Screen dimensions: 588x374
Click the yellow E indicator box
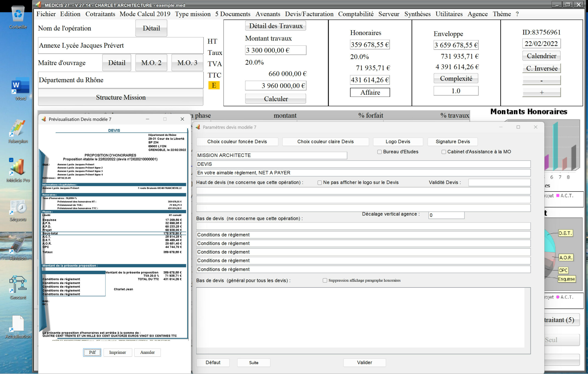[214, 85]
